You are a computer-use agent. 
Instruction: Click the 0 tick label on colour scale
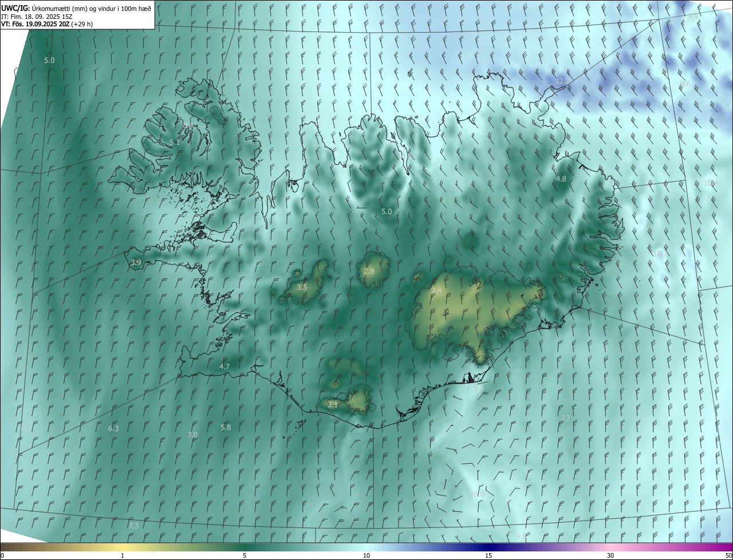click(2, 555)
